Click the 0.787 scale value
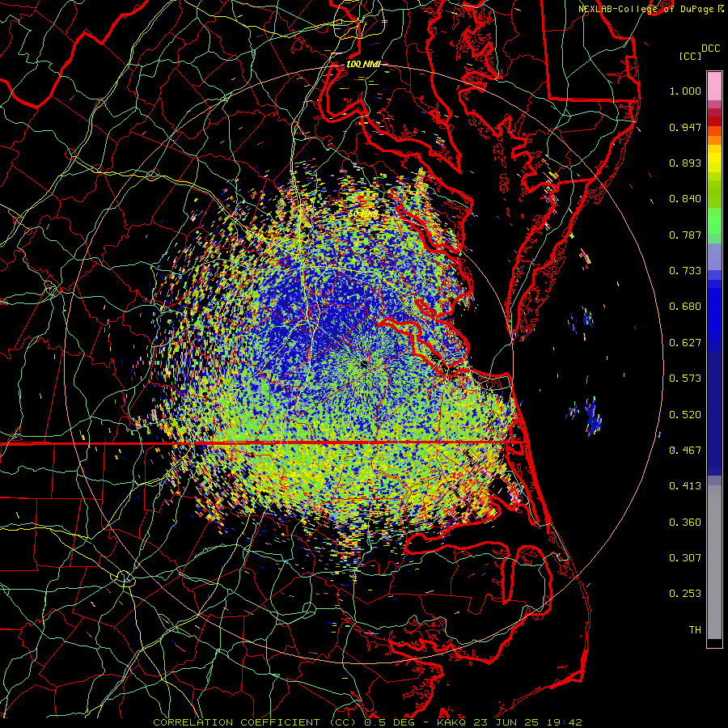728x728 pixels. pyautogui.click(x=685, y=235)
